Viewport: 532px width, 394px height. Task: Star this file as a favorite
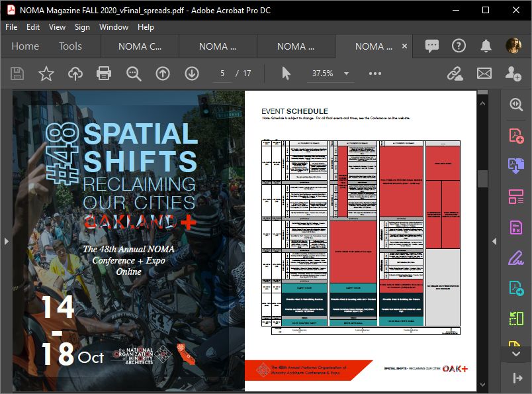(46, 74)
